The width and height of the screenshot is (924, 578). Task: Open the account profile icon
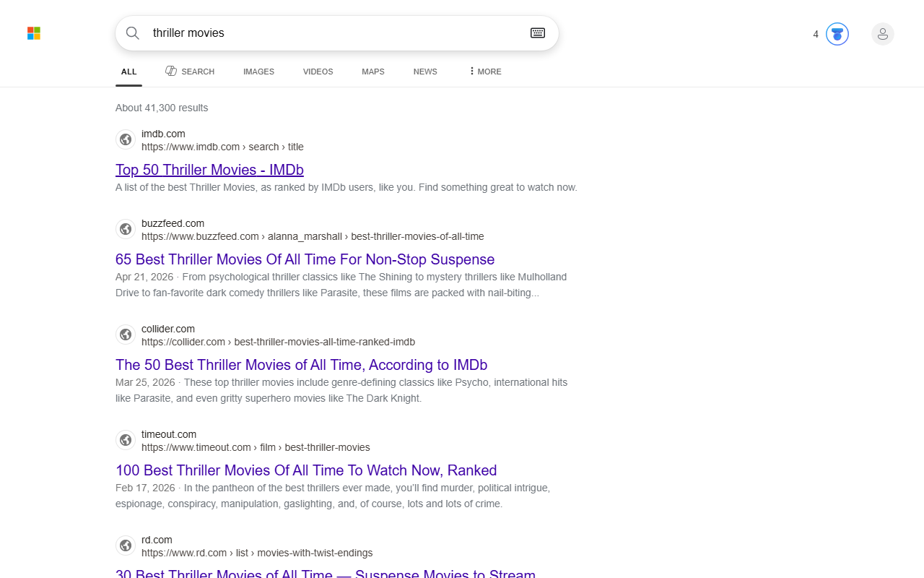(x=883, y=34)
